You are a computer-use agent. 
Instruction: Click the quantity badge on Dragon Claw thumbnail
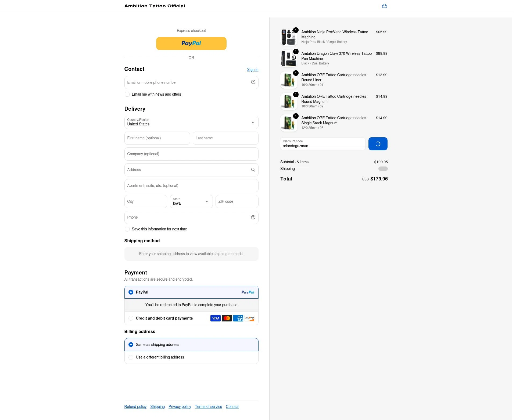point(296,52)
